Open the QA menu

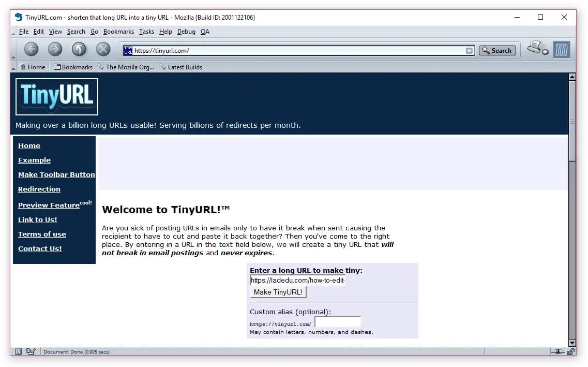[x=205, y=32]
